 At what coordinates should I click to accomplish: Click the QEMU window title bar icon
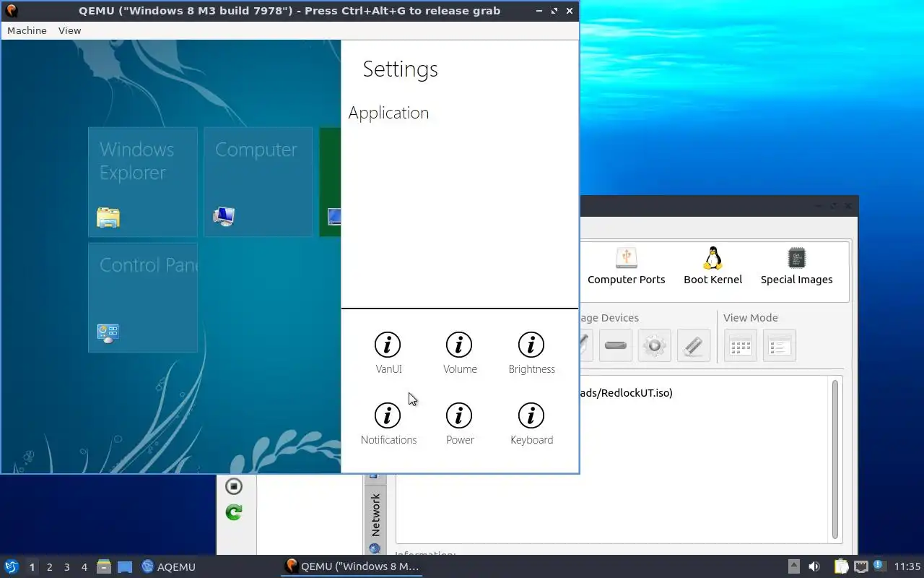tap(12, 11)
